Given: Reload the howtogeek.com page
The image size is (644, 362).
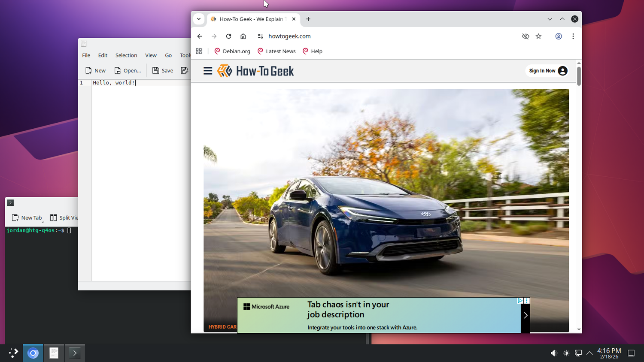Looking at the screenshot, I should [x=228, y=36].
